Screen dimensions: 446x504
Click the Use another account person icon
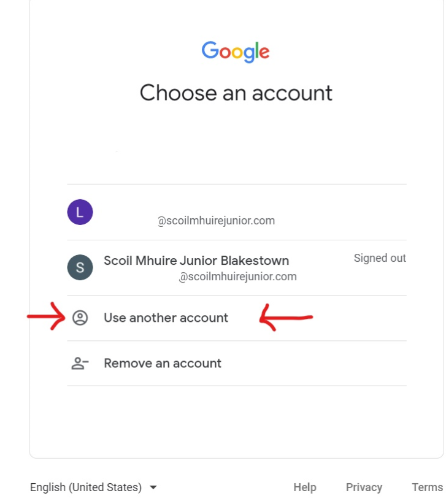click(80, 318)
